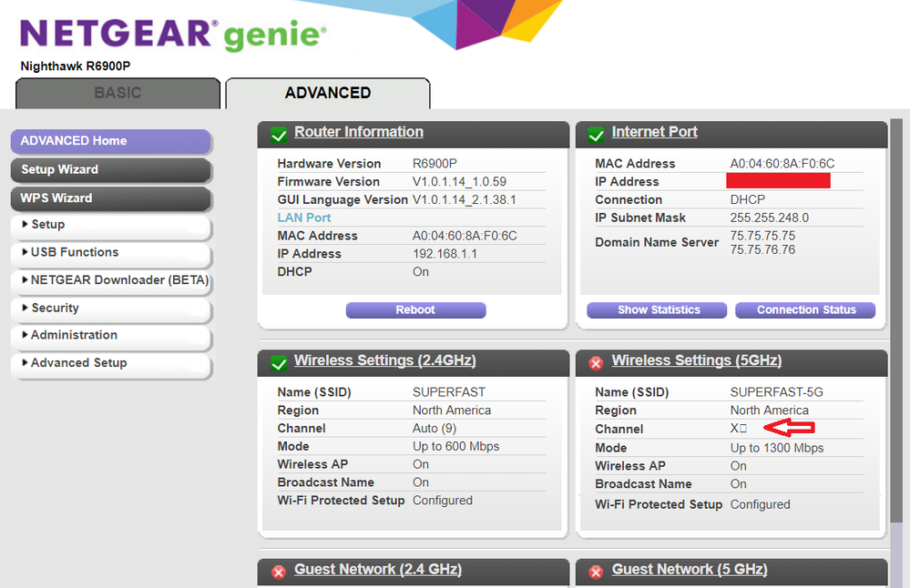This screenshot has height=588, width=910.
Task: Click green check icon beside Wireless Settings (2.4GHz)
Action: click(x=279, y=363)
